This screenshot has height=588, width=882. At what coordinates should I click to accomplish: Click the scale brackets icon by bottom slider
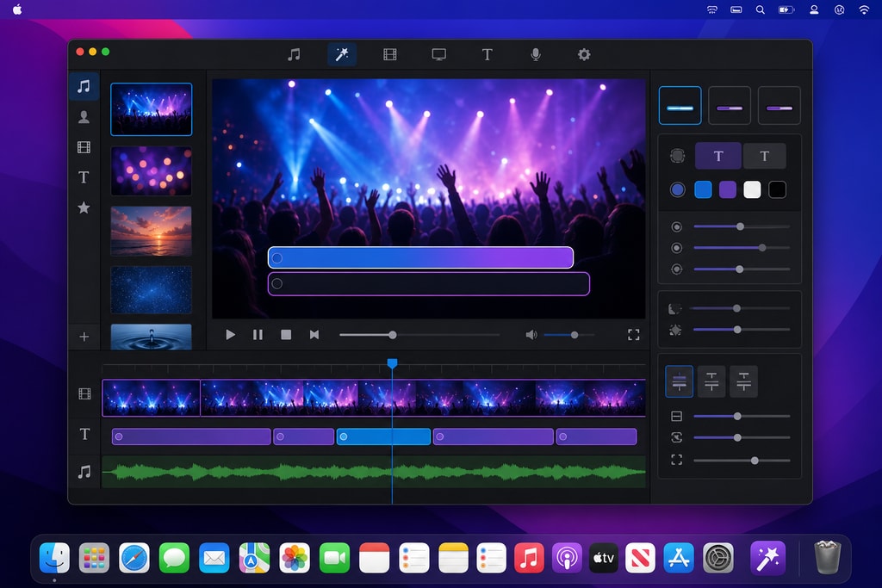677,461
